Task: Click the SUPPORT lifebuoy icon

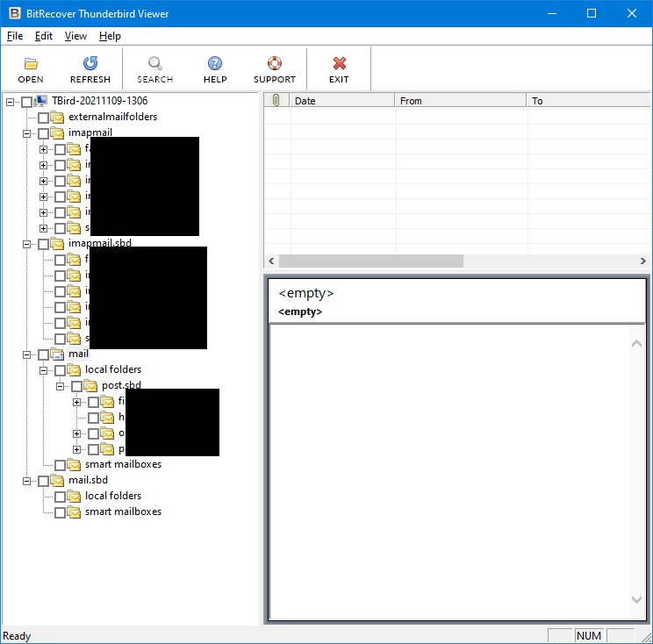Action: pyautogui.click(x=275, y=63)
